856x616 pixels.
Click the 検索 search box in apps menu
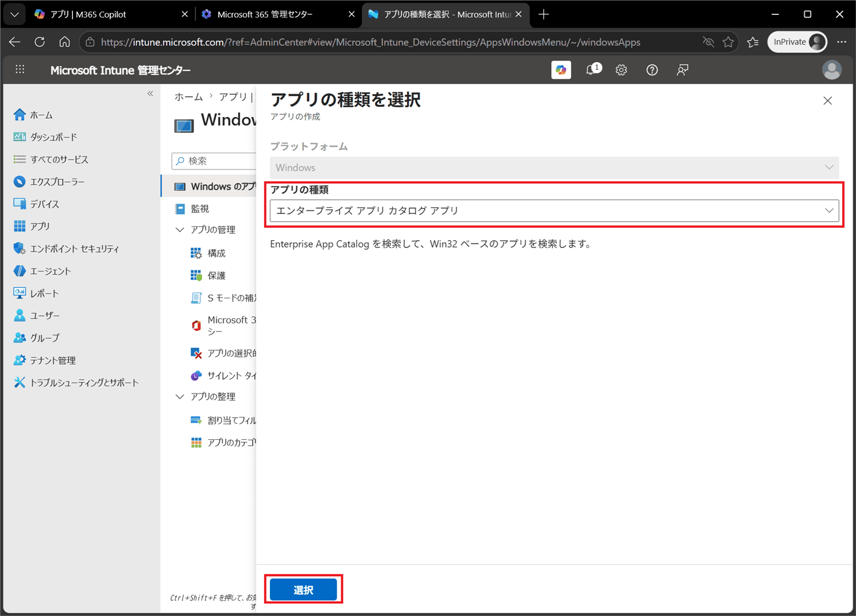pos(214,161)
